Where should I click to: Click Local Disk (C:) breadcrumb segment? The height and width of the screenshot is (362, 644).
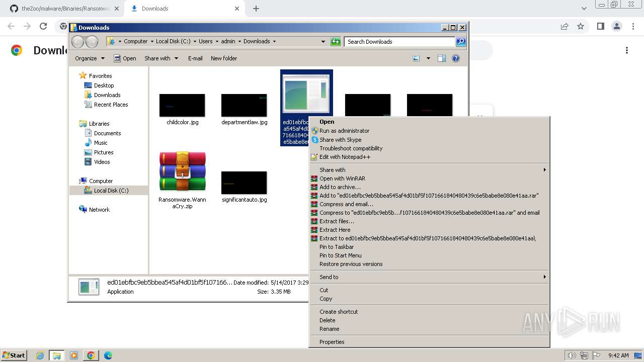point(173,41)
